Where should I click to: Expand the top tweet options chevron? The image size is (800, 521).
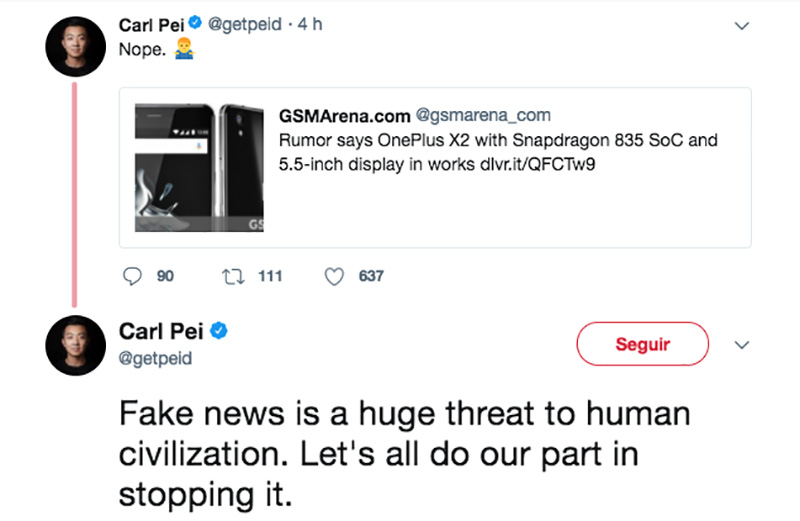tap(741, 26)
